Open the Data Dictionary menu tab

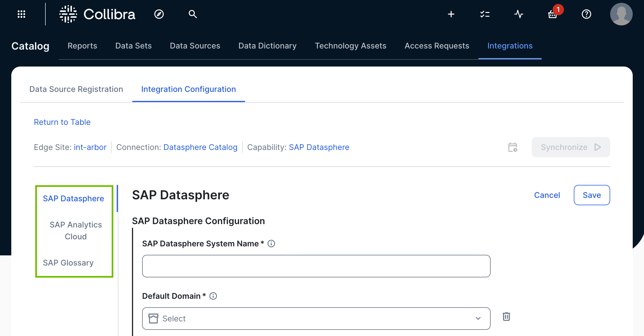(267, 46)
